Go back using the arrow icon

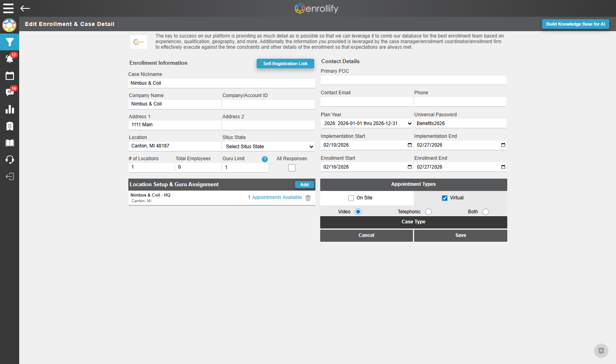[25, 8]
